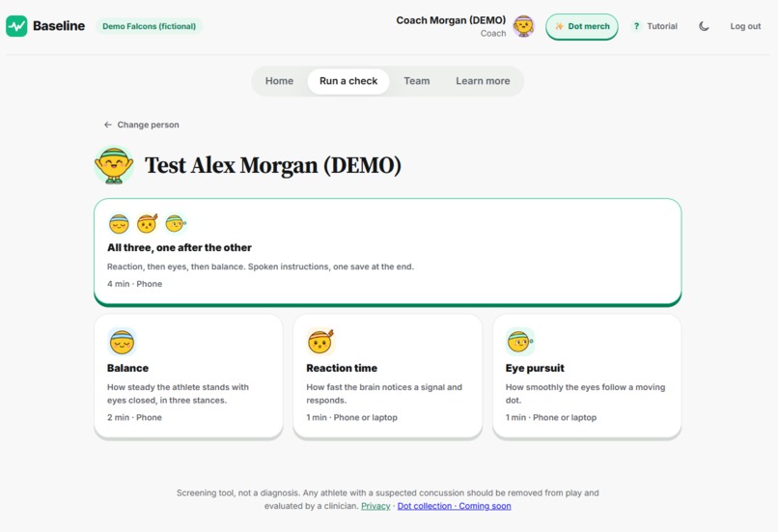778x532 pixels.
Task: Click the 'How steady the athlete stands' description
Action: coord(179,394)
